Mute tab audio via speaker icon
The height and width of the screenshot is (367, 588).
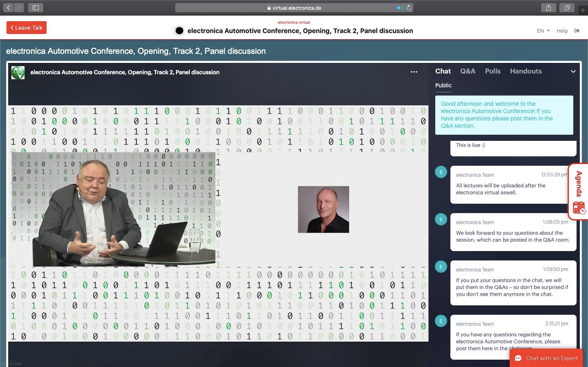[399, 8]
